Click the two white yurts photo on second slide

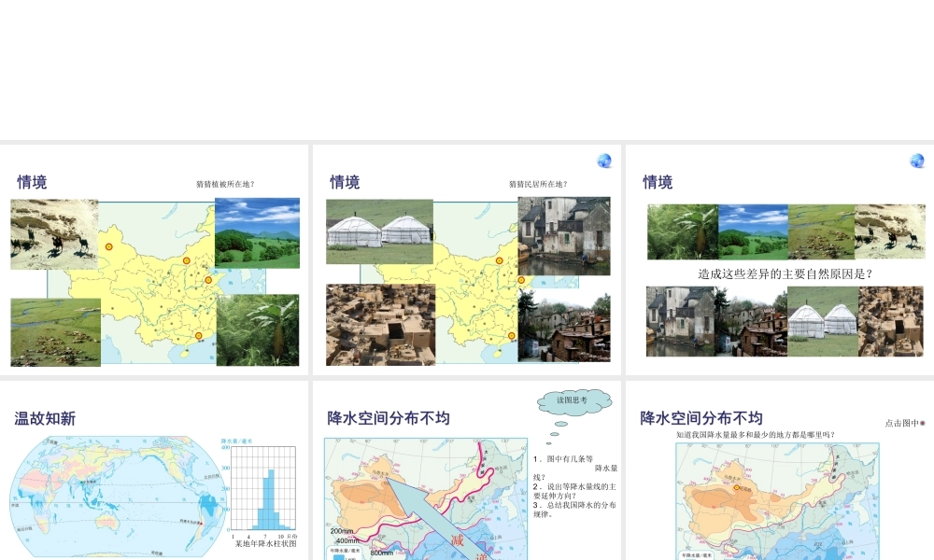[379, 225]
